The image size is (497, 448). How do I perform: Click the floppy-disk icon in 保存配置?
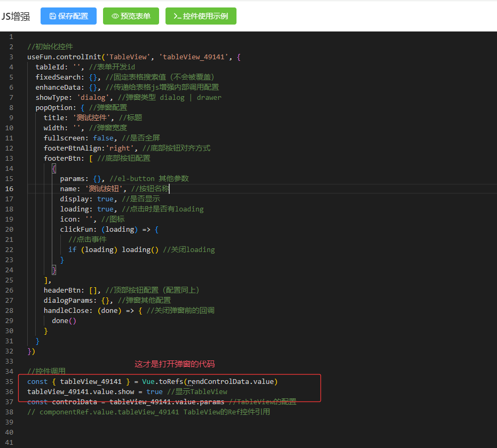click(53, 16)
